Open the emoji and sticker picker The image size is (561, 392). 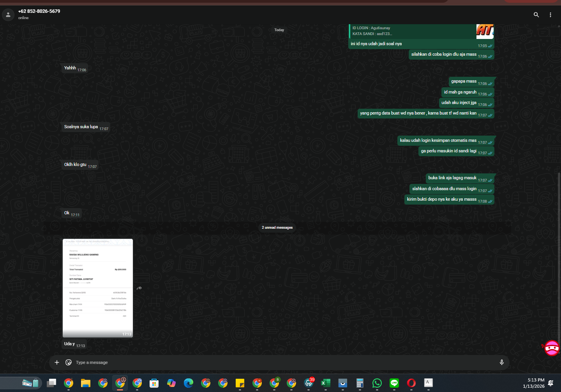[x=69, y=362]
